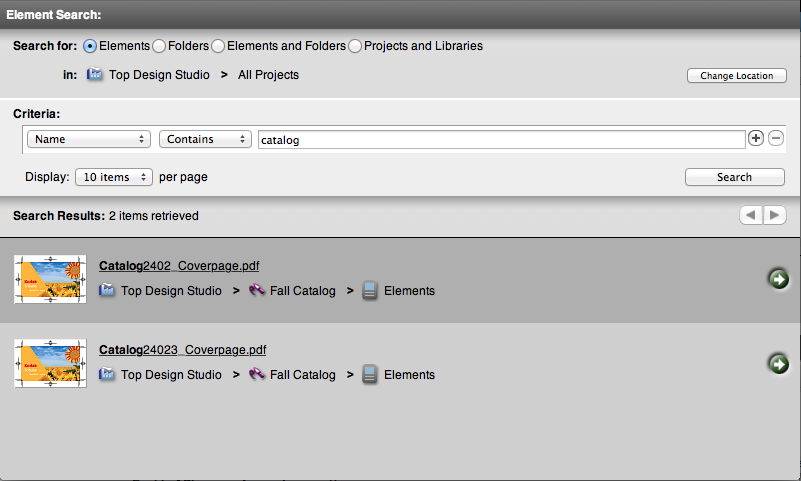Select the Elements radio button
This screenshot has width=801, height=481.
(x=91, y=46)
